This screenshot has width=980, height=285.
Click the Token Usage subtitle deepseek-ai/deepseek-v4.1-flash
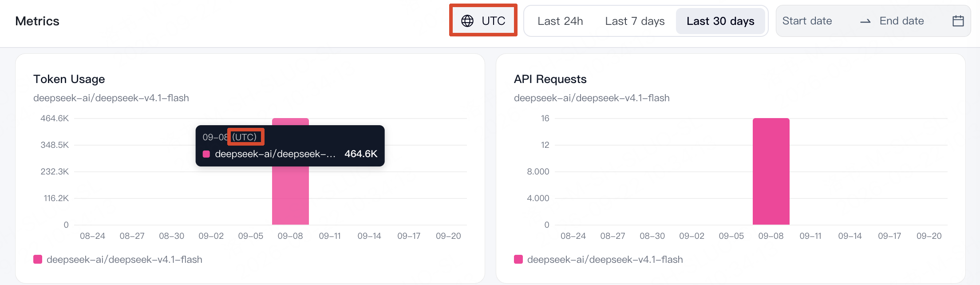111,98
